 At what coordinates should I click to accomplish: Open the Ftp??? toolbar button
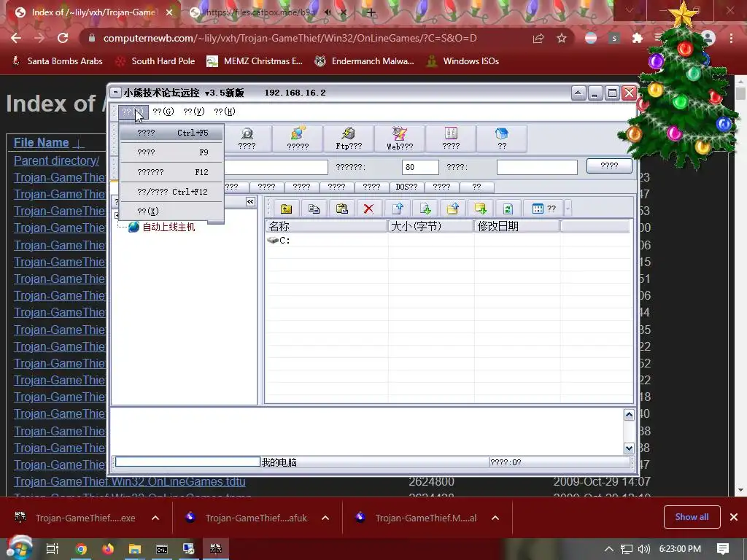point(349,139)
